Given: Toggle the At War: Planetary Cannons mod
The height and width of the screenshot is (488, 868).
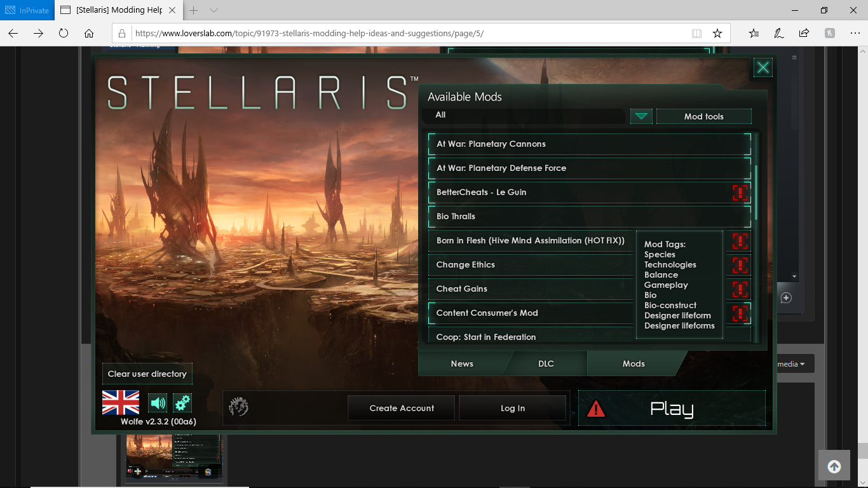Looking at the screenshot, I should point(590,144).
